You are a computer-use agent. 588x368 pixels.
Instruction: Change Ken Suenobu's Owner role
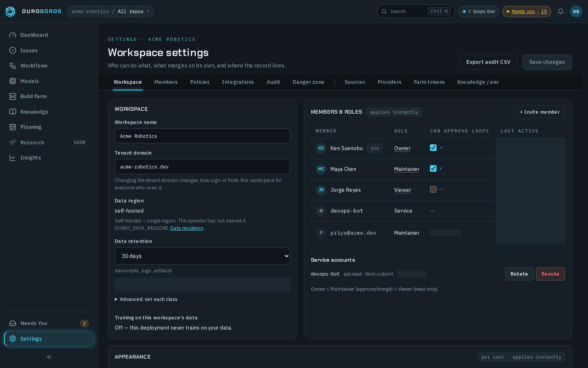(x=402, y=148)
